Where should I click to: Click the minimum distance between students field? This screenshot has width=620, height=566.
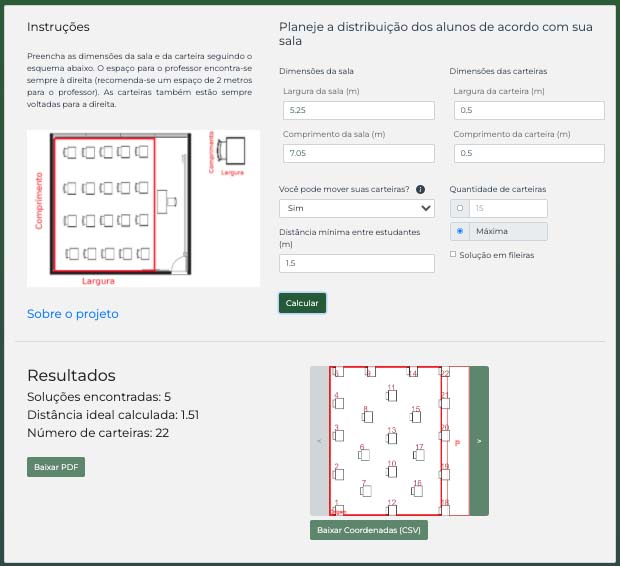click(356, 263)
